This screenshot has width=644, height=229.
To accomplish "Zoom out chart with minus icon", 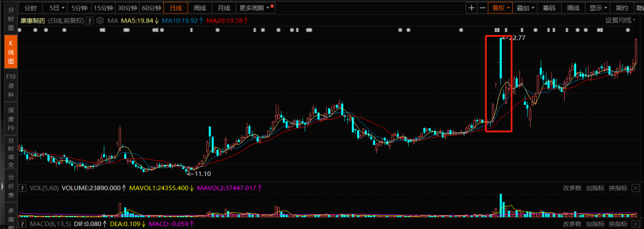I will point(482,8).
